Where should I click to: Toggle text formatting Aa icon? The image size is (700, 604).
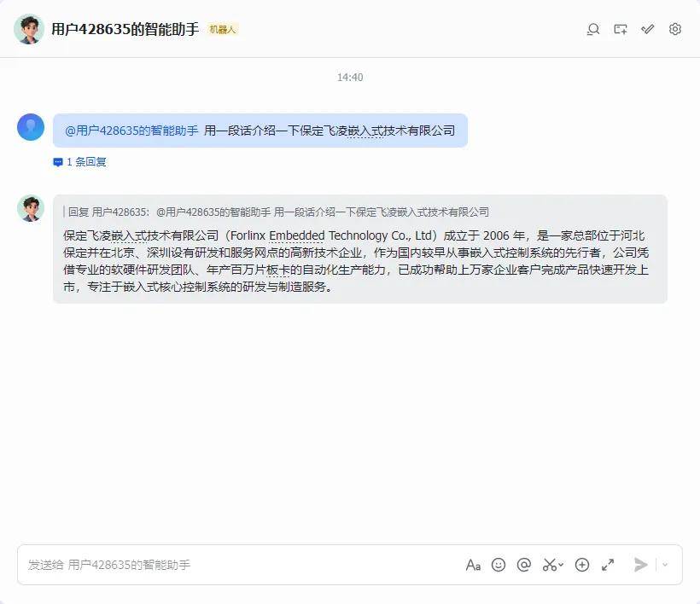[473, 565]
